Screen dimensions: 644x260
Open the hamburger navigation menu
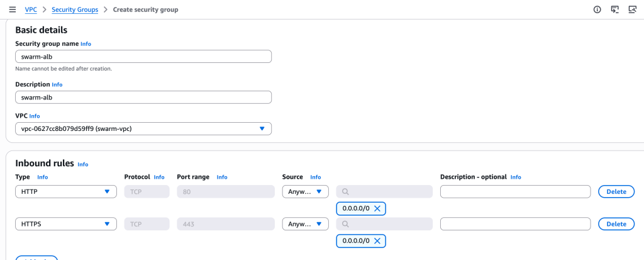click(x=12, y=9)
